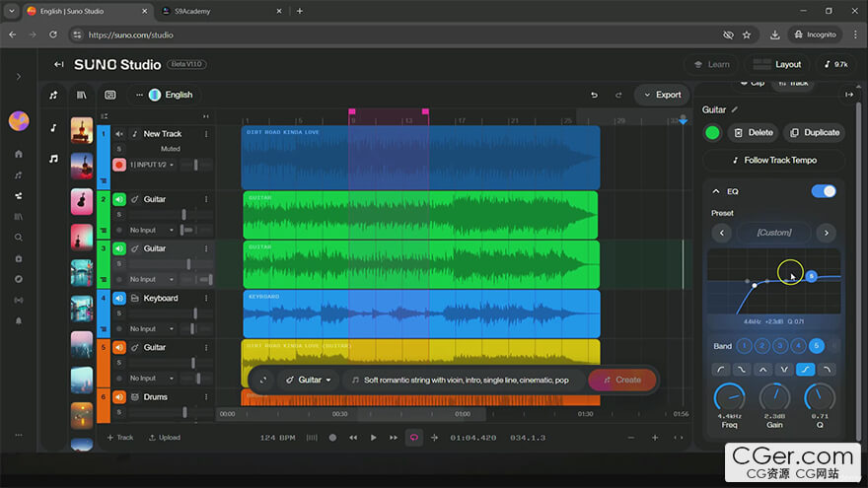Screen dimensions: 868x488
Task: Open the three-dot menu beside English project name
Action: click(x=139, y=95)
